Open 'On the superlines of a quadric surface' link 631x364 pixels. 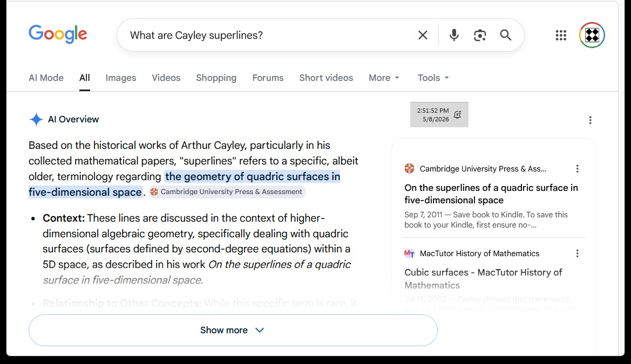coord(491,194)
